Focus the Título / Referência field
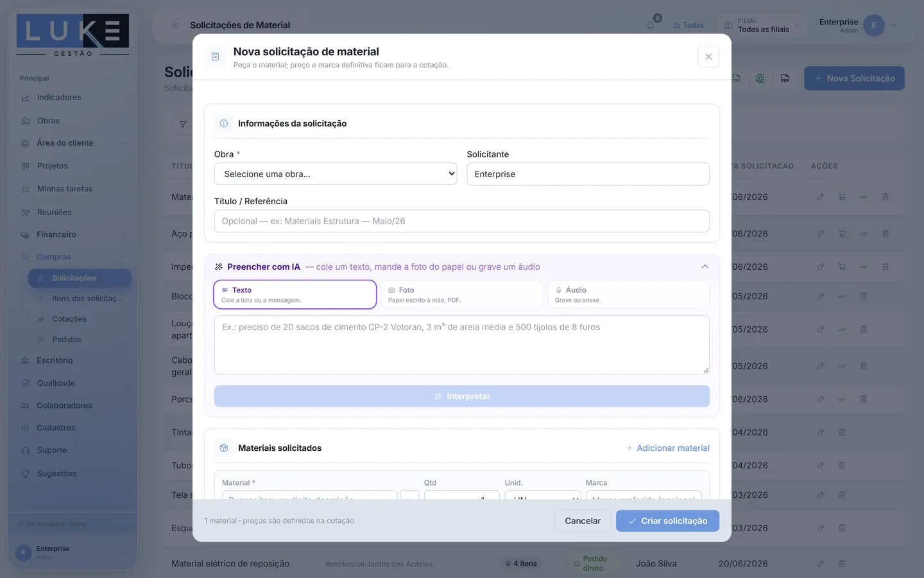This screenshot has width=924, height=578. click(462, 221)
